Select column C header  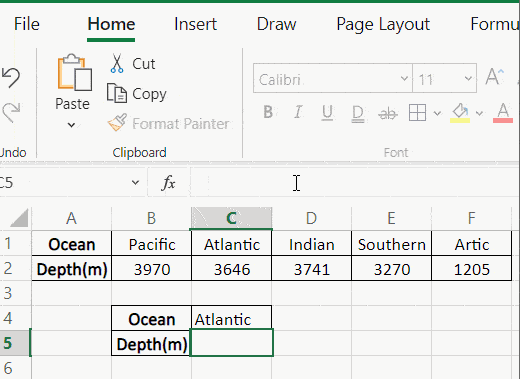pos(231,219)
